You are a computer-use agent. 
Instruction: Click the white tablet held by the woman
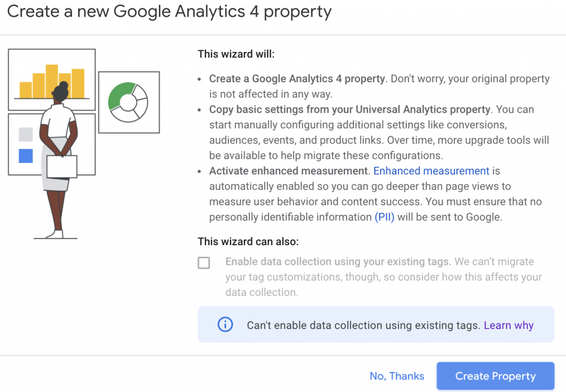click(x=61, y=166)
